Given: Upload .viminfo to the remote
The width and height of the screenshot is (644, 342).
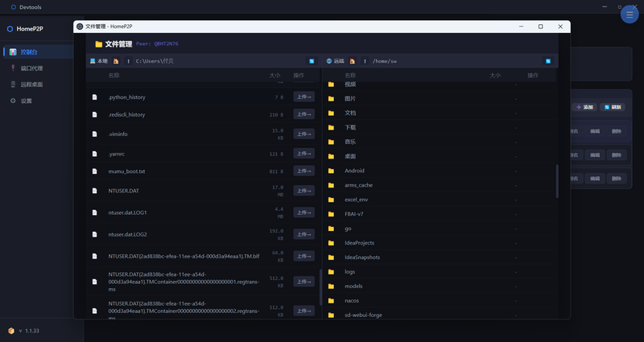Looking at the screenshot, I should 304,134.
